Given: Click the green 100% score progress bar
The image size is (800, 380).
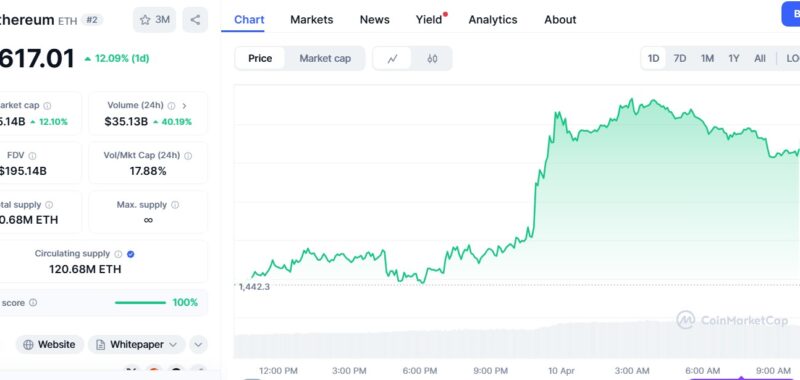Looking at the screenshot, I should tap(140, 303).
